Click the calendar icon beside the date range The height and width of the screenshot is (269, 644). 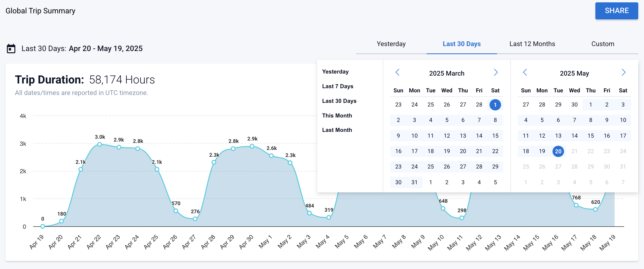tap(11, 49)
